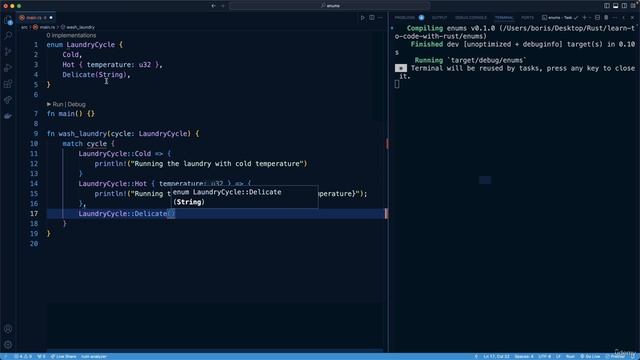Image resolution: width=640 pixels, height=360 pixels.
Task: Open the Extensions view
Action: [x=8, y=84]
